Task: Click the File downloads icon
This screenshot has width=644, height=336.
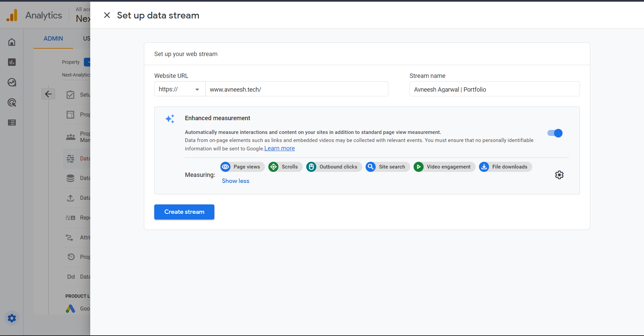Action: point(484,167)
